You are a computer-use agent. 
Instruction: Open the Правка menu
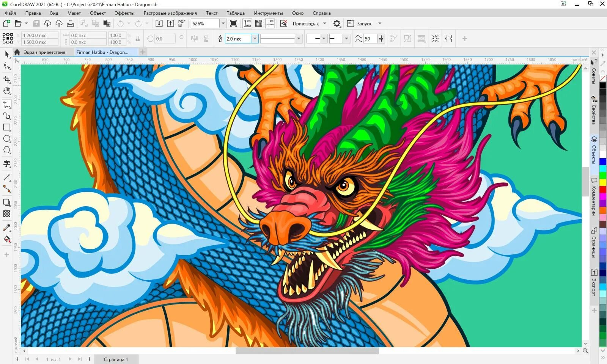tap(33, 13)
